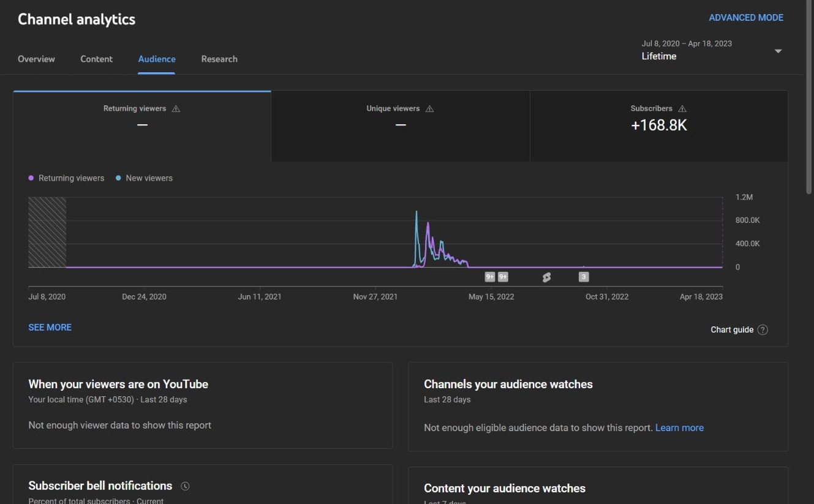Open the Chart guide
The image size is (814, 504).
(739, 329)
